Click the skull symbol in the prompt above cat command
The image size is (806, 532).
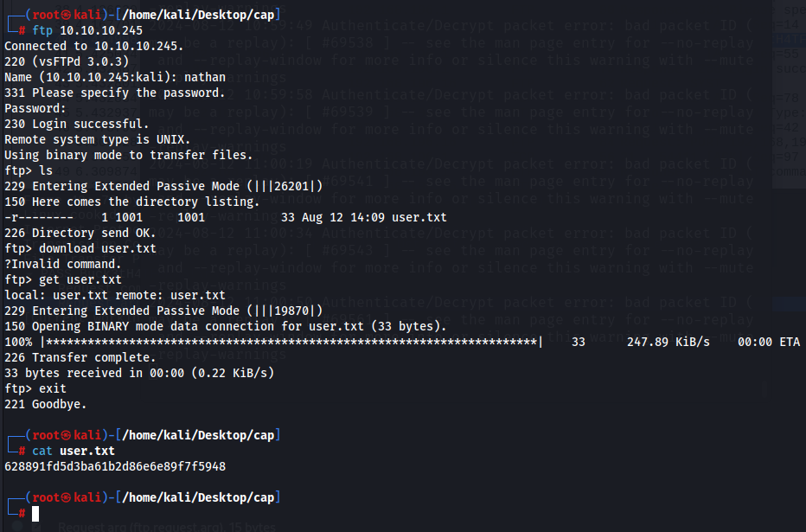pos(67,435)
